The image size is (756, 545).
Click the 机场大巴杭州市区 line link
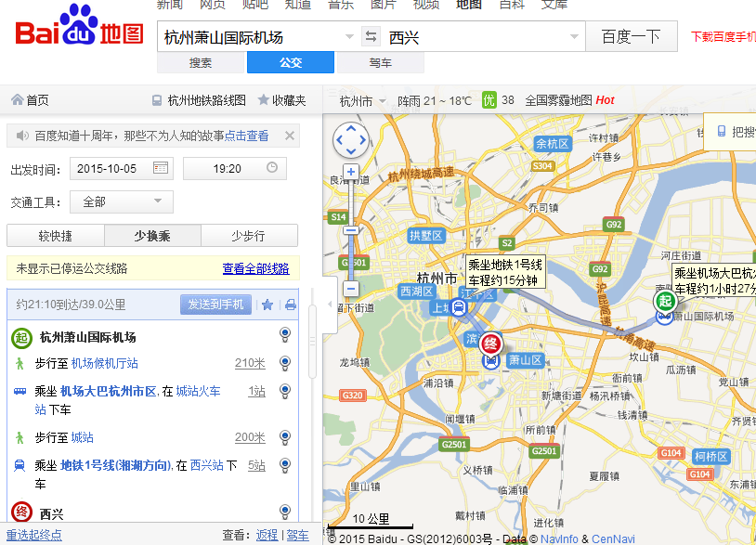pyautogui.click(x=109, y=391)
